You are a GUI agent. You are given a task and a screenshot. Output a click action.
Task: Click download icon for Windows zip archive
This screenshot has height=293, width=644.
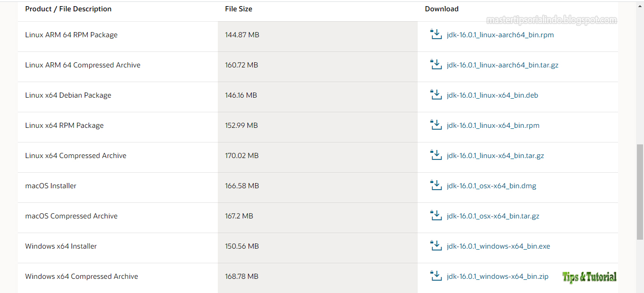click(436, 276)
